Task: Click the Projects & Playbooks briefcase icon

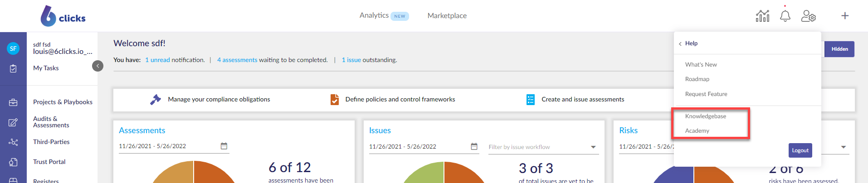Action: point(13,102)
